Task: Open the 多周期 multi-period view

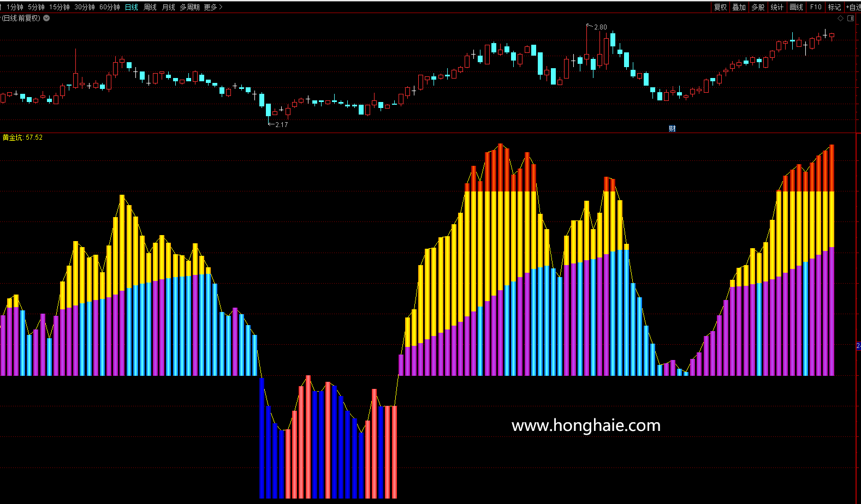Action: [x=189, y=7]
